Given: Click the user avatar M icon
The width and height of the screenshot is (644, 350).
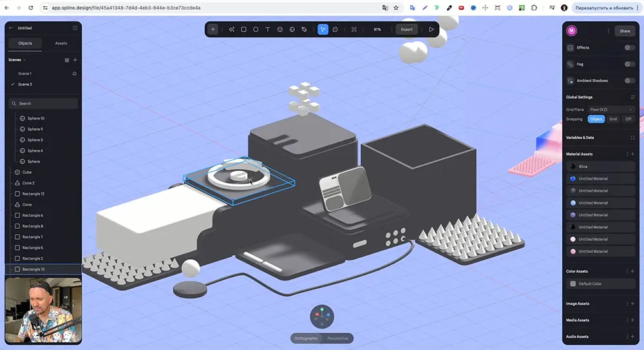Looking at the screenshot, I should coord(571,31).
